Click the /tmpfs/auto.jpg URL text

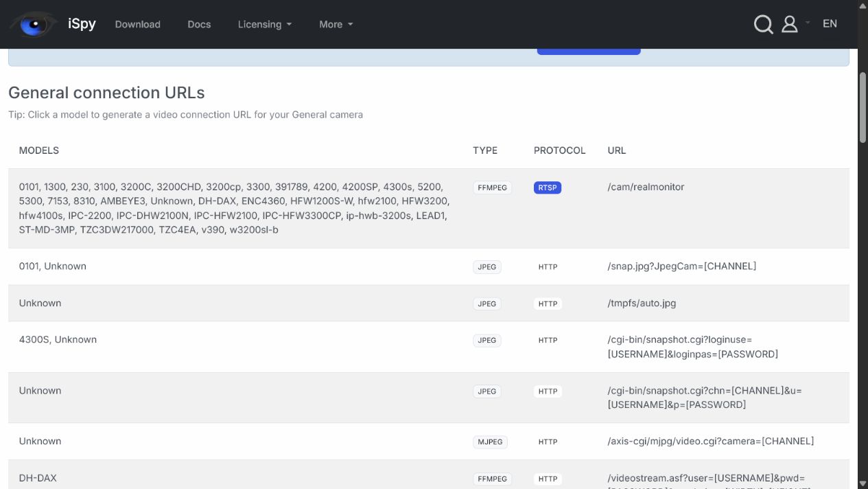point(642,303)
